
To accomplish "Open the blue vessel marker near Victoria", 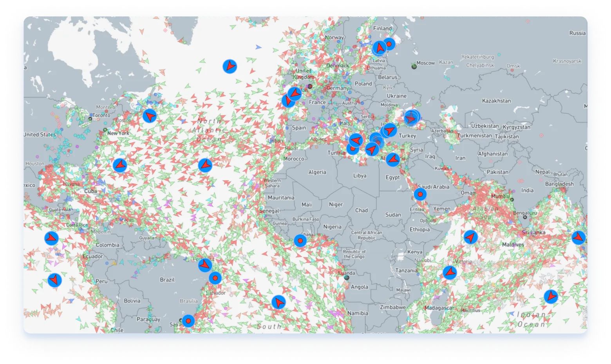I will point(450,272).
